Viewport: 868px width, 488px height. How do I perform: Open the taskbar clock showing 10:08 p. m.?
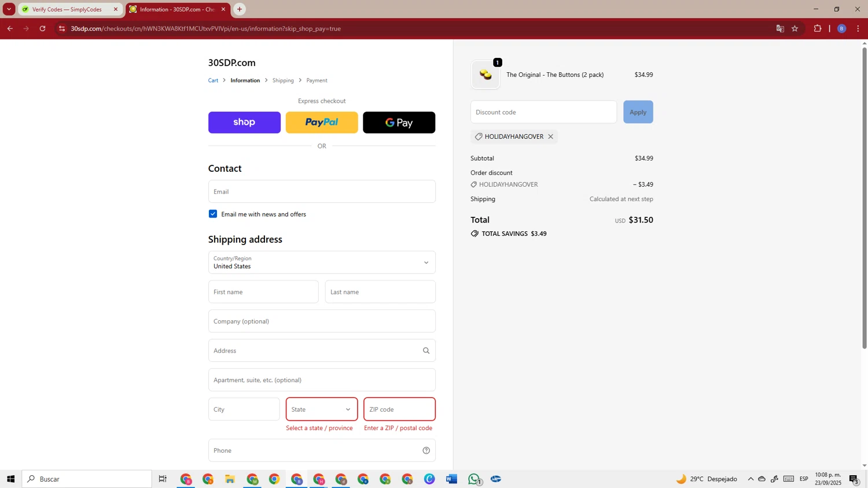pyautogui.click(x=827, y=479)
